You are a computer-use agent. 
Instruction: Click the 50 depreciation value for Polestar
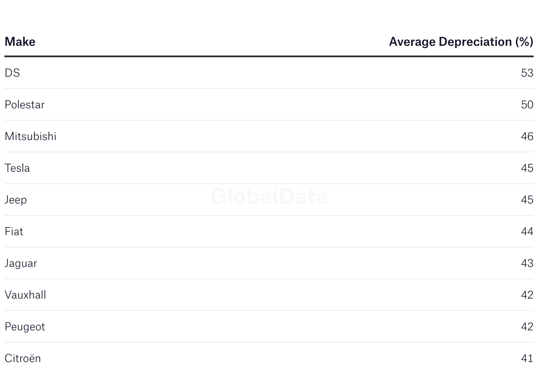click(x=527, y=104)
